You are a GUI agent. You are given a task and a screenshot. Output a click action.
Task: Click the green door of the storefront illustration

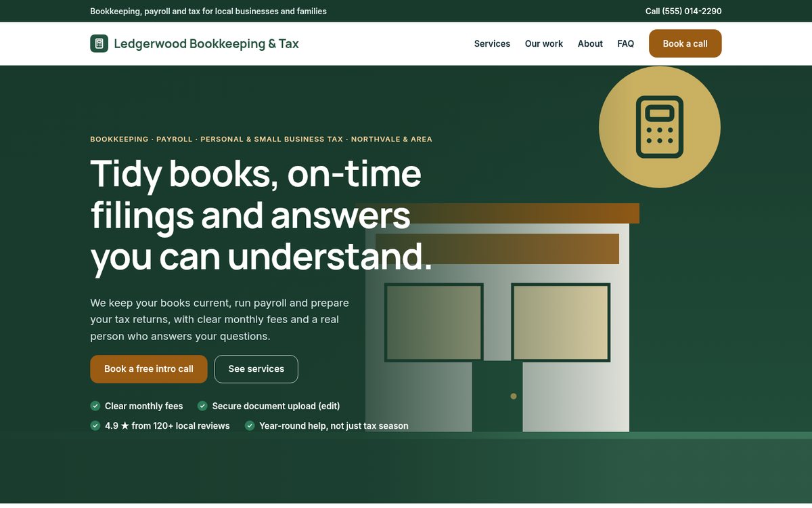pos(497,396)
